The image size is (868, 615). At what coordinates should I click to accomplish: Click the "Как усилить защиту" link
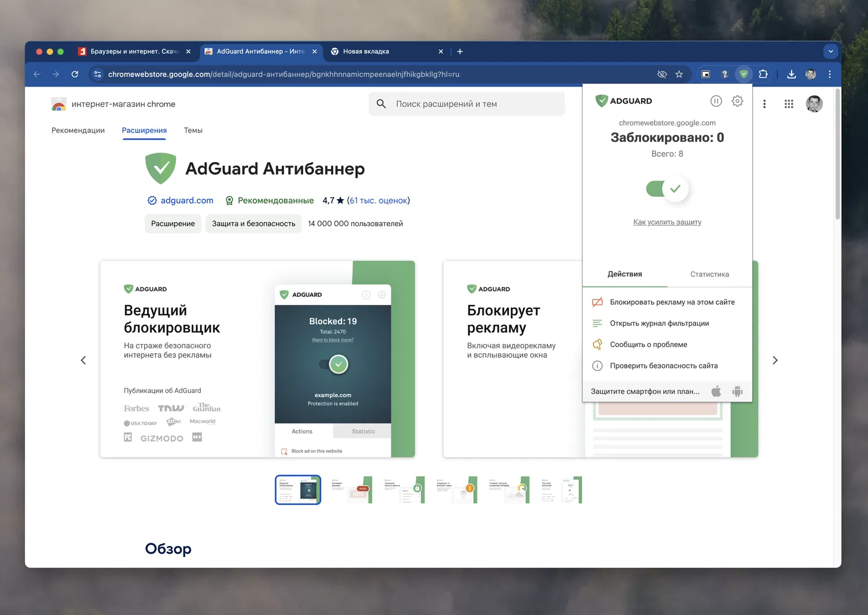[x=667, y=222]
